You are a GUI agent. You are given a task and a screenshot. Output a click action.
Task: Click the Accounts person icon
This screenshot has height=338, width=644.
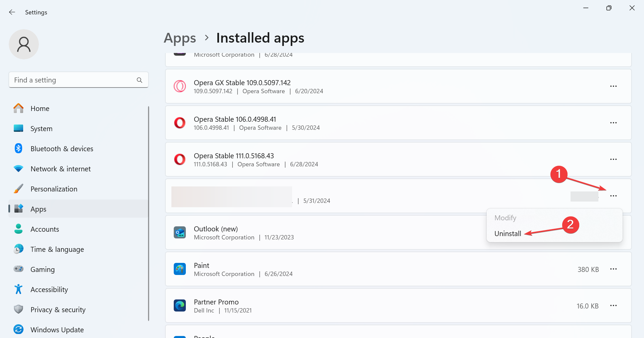(18, 229)
